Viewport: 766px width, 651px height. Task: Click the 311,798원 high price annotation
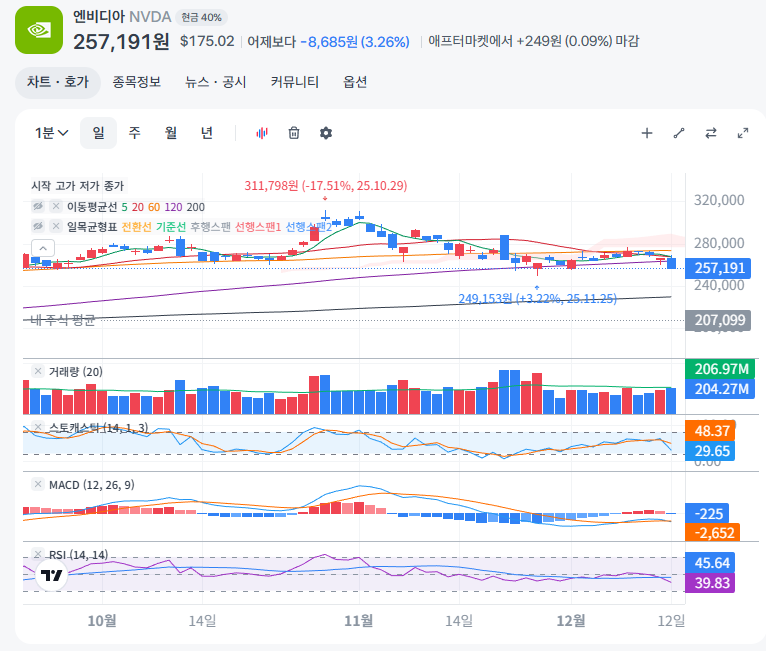coord(326,186)
